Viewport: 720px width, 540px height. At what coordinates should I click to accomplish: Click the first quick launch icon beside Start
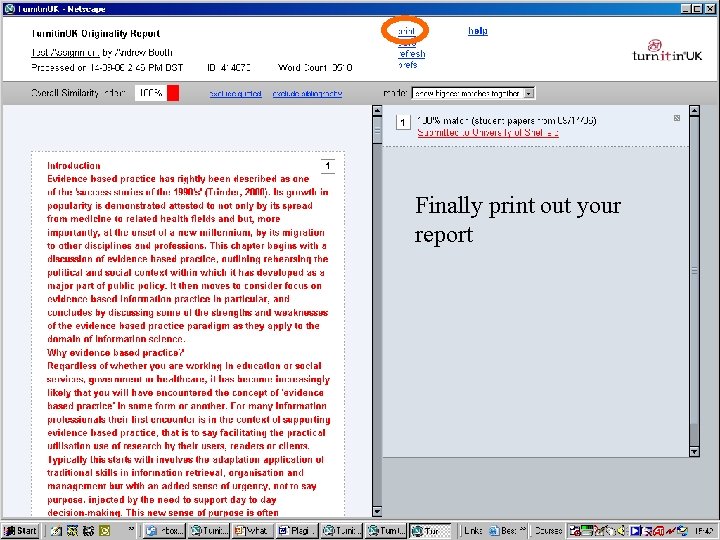[56, 531]
